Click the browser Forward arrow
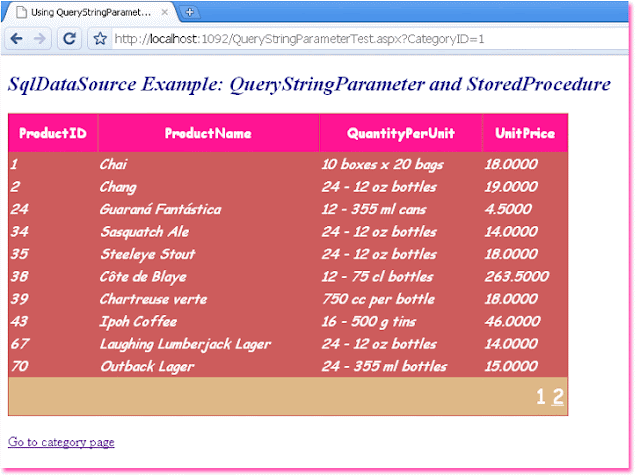Image resolution: width=640 pixels, height=476 pixels. click(x=40, y=39)
